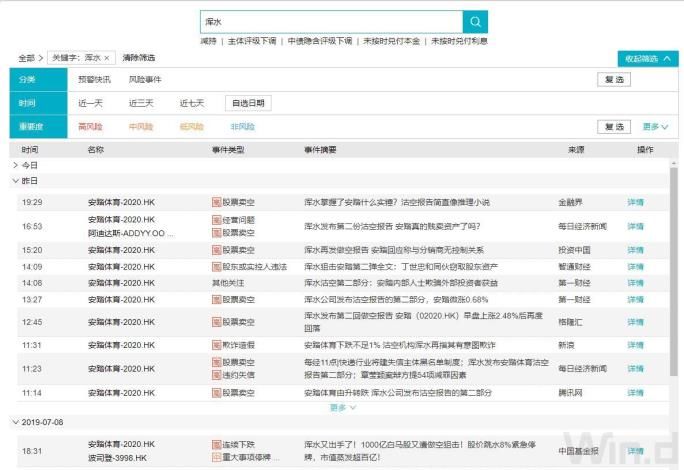Click 波司登-3998.HK name in 18:31 row
Image resolution: width=684 pixels, height=470 pixels.
pyautogui.click(x=117, y=458)
